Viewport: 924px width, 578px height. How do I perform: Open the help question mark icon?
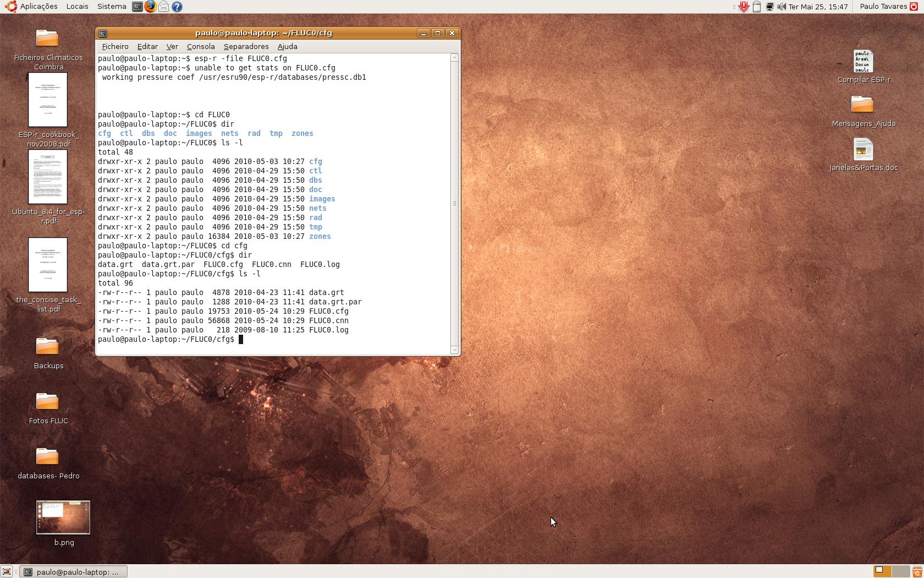(x=177, y=7)
